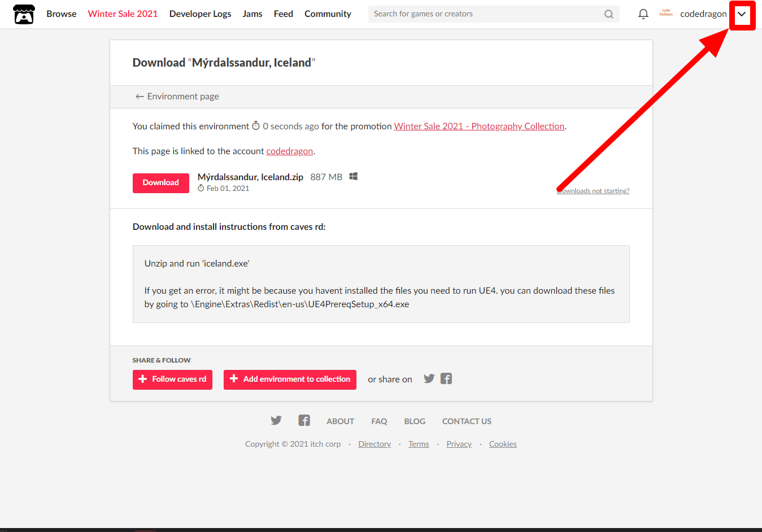762x532 pixels.
Task: Click the '0 seconds ago' timestamp
Action: [x=290, y=127]
